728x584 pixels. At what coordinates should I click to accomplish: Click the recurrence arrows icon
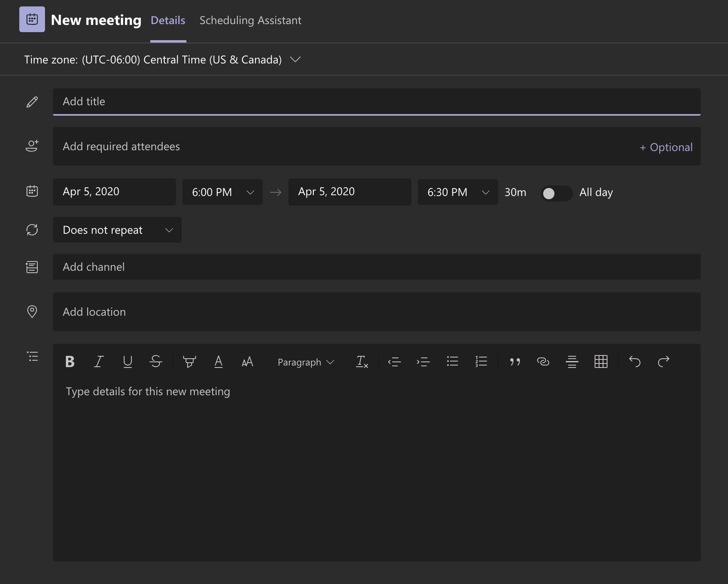coord(32,230)
